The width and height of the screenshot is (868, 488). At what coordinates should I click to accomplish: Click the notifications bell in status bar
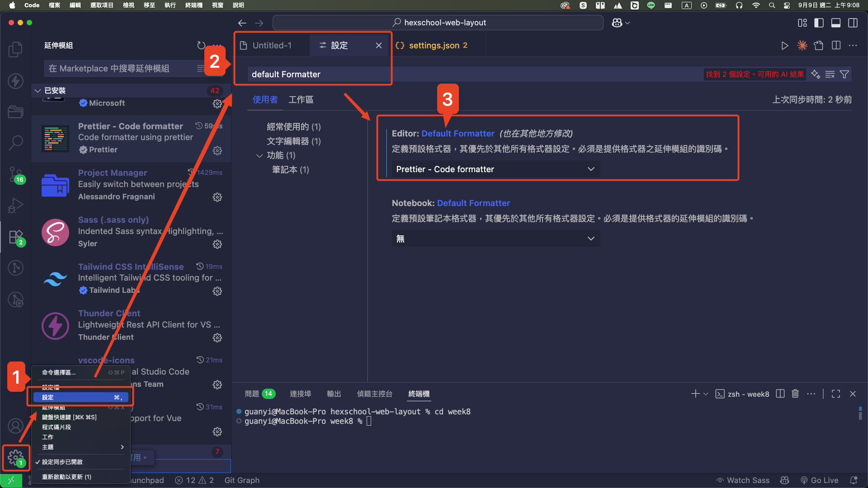854,480
